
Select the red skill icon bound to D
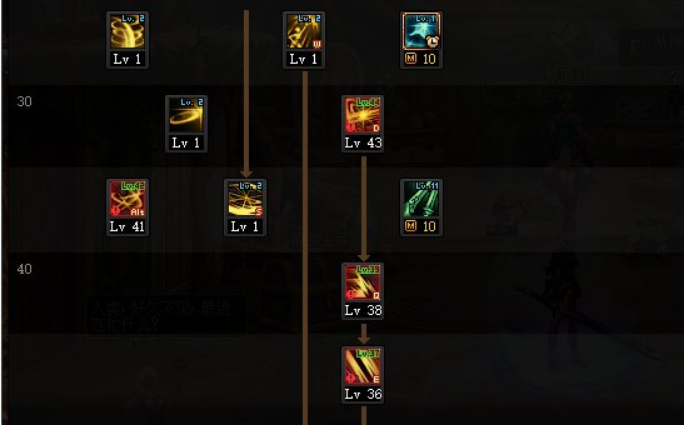363,115
